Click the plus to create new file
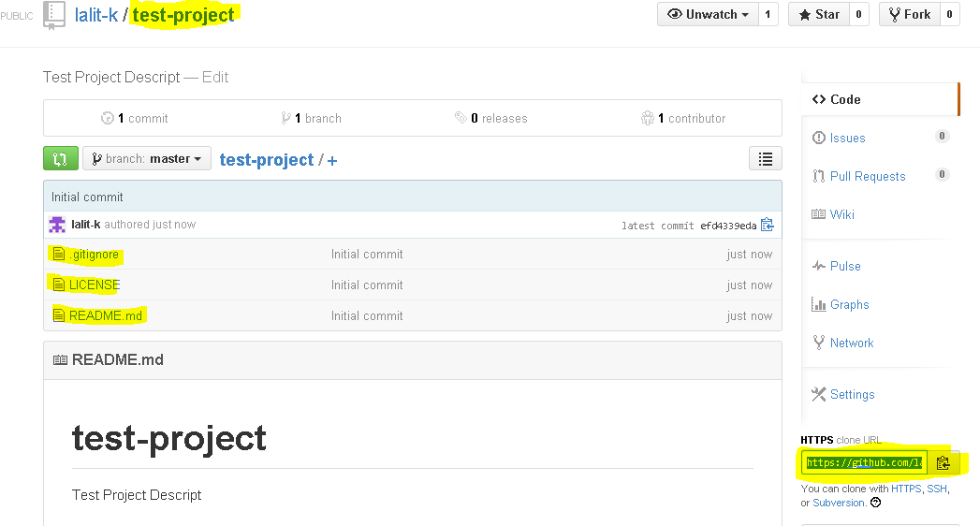This screenshot has width=980, height=526. [332, 160]
